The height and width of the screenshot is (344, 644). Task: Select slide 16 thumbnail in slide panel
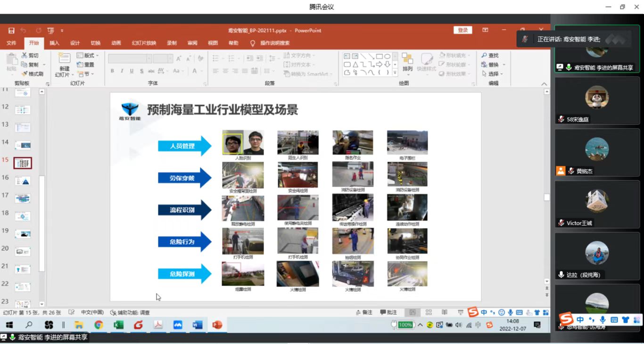(23, 181)
